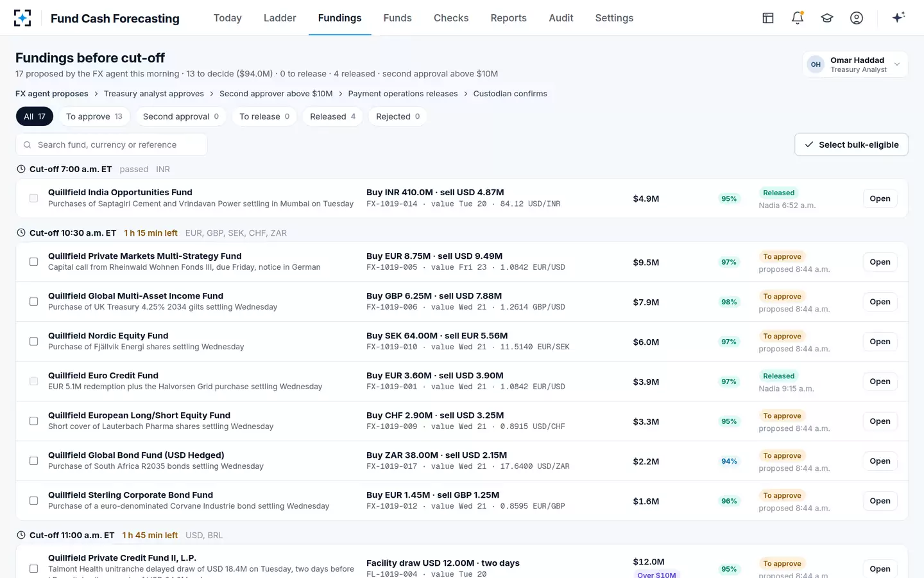Tick the Quillfield Sterling Corporate Bond Fund checkbox

pyautogui.click(x=33, y=501)
